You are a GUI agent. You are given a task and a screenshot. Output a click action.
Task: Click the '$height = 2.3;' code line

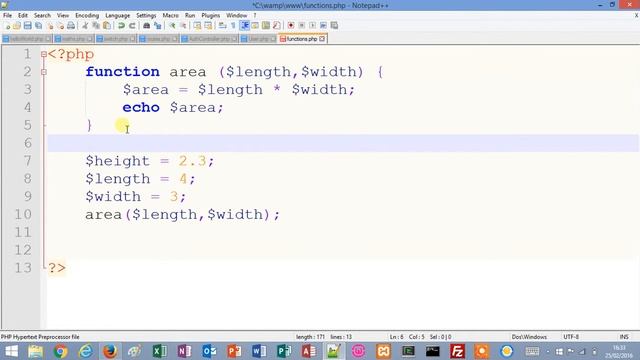149,161
